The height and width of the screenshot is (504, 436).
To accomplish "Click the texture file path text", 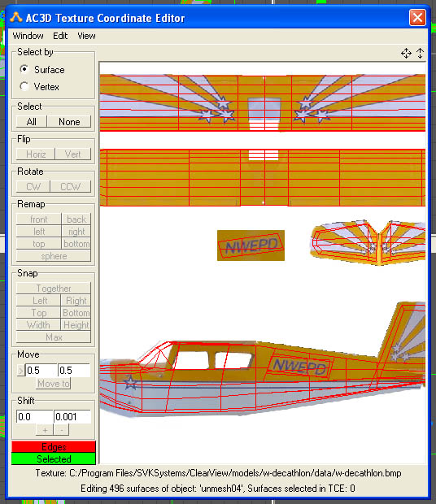I will tap(218, 473).
